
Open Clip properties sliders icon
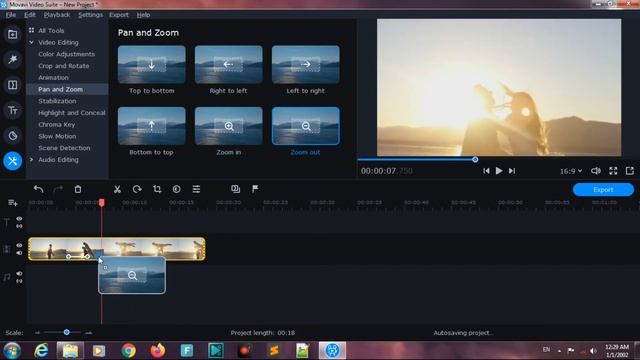click(196, 189)
